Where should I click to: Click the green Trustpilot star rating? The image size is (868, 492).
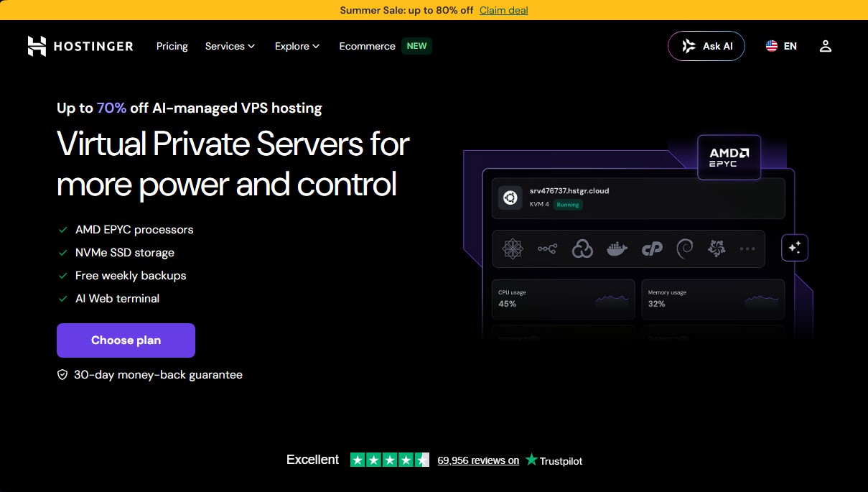pyautogui.click(x=390, y=460)
